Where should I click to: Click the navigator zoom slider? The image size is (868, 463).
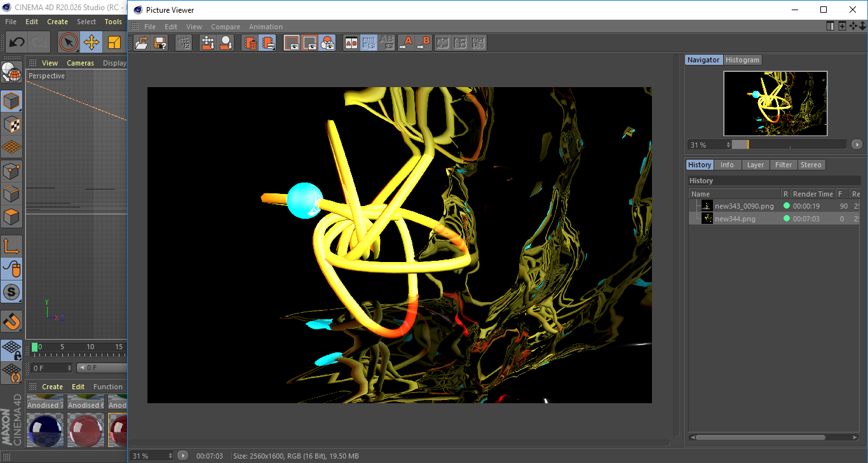pyautogui.click(x=789, y=144)
